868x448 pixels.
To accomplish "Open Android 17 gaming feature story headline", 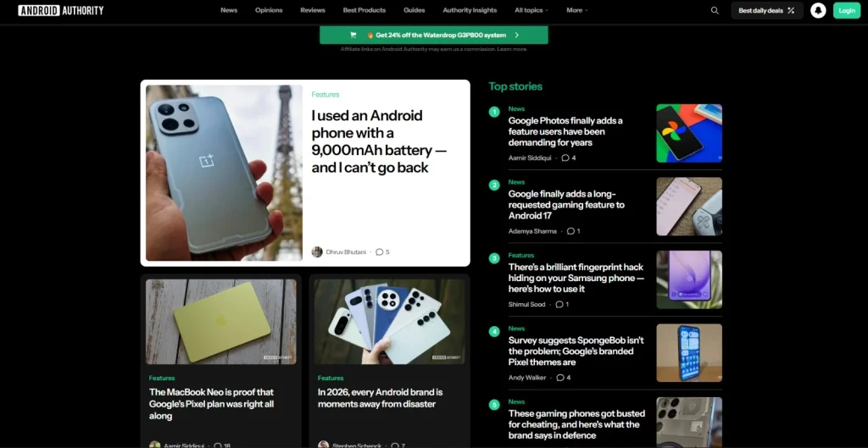I will 566,205.
